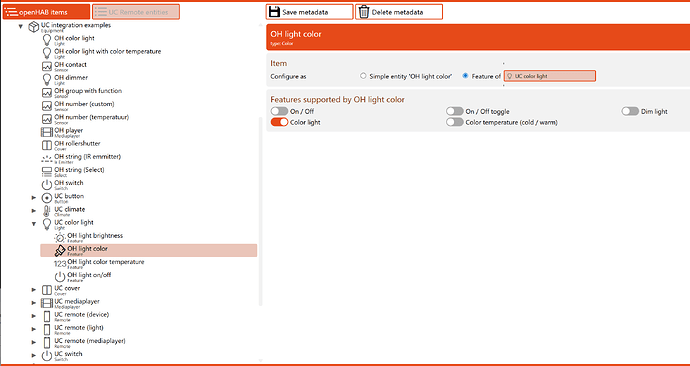Select the OH light on/off tree row
The image size is (690, 366).
149,277
